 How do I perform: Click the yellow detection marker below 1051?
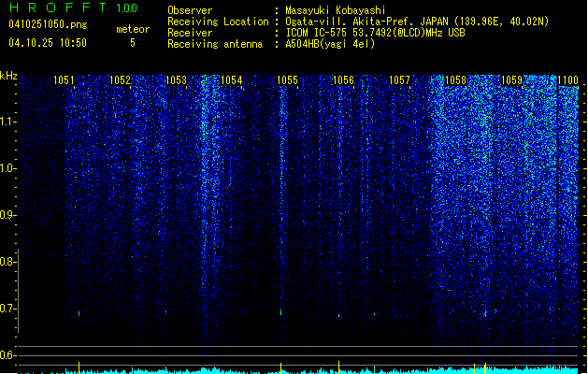[x=79, y=367]
